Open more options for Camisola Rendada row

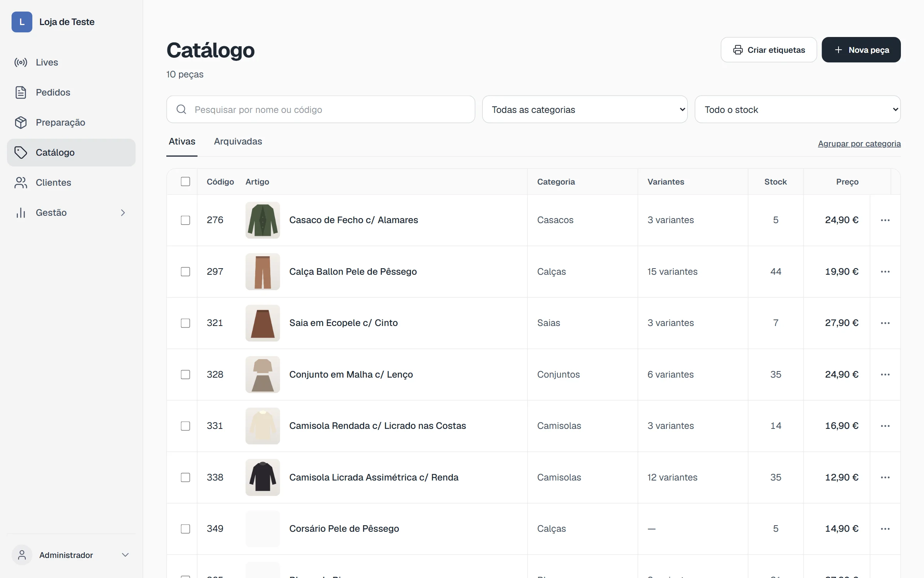point(885,426)
